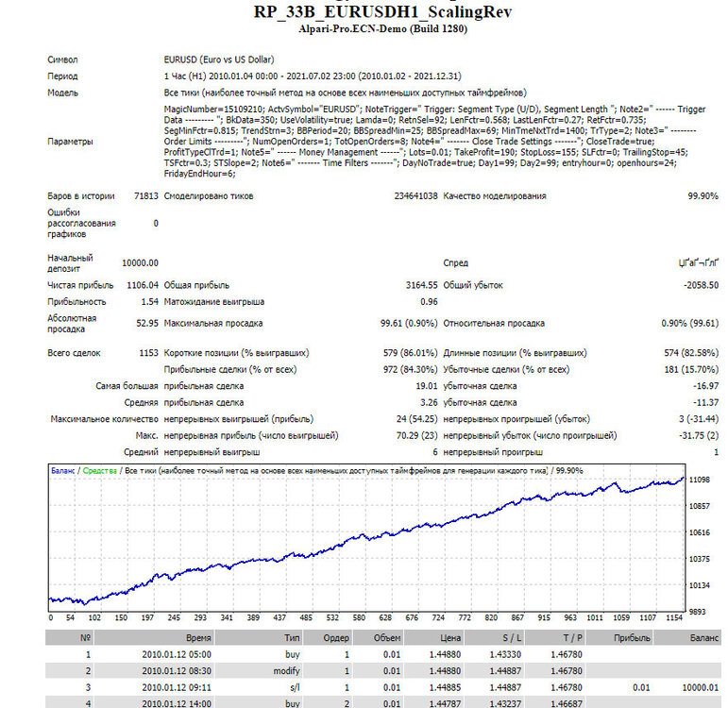Click largest profit trade value 19.01
The width and height of the screenshot is (728, 708).
click(427, 386)
